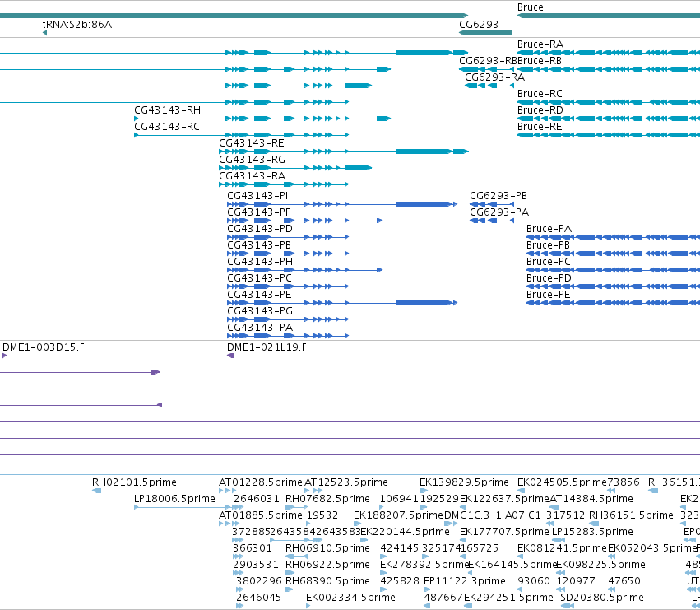Click the arrow glyph under RH02101.5prime
This screenshot has height=610, width=700.
tap(96, 491)
